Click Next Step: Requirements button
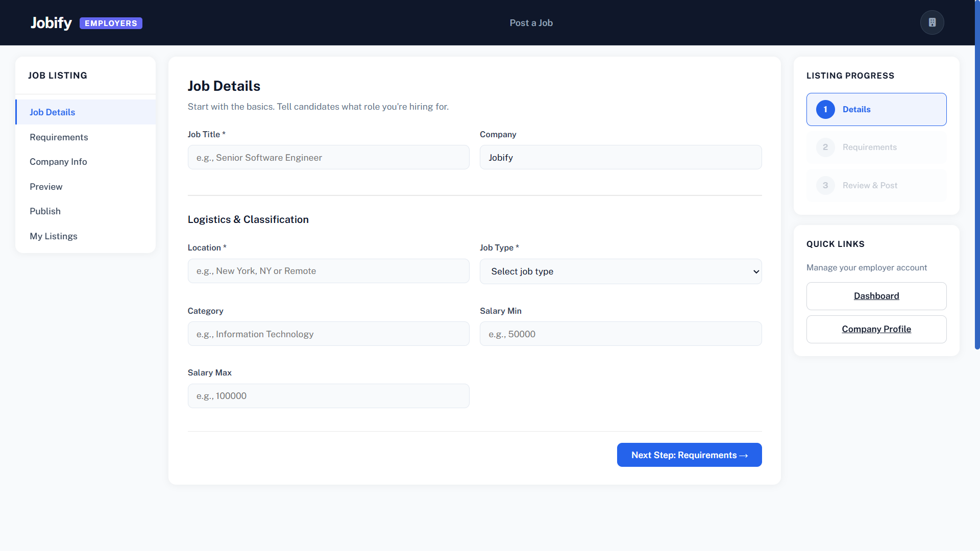This screenshot has width=980, height=551. 689,455
